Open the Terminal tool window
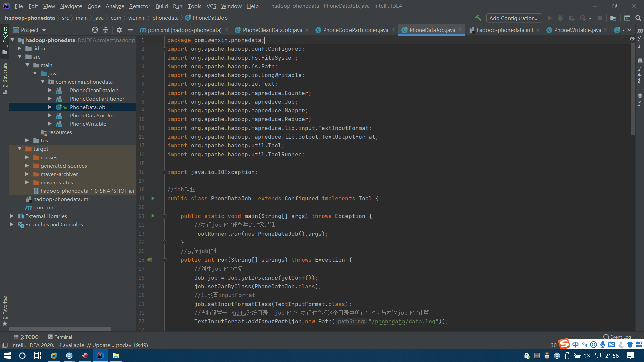This screenshot has height=362, width=644. [60, 337]
